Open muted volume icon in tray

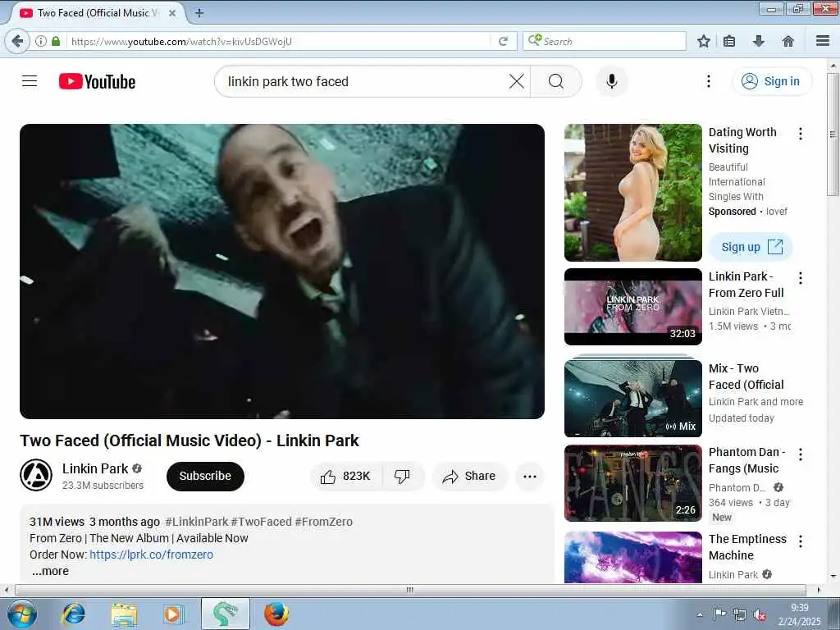[760, 615]
